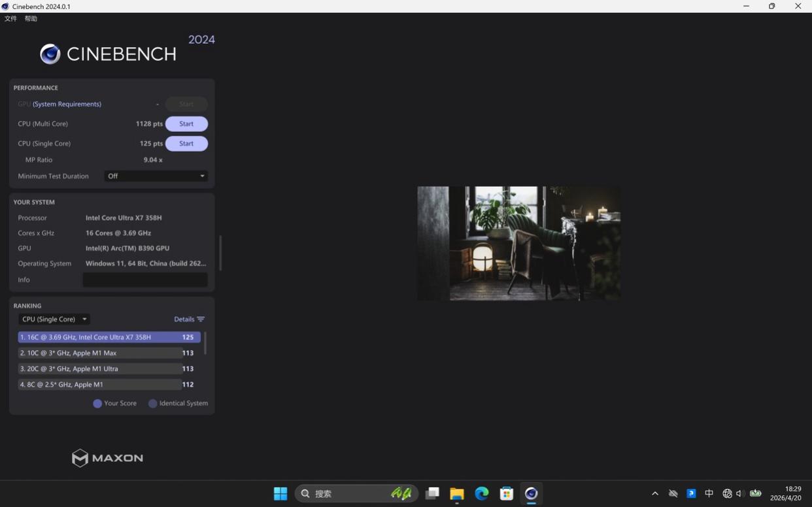Open the CPU (Single Core) ranking dropdown

coord(54,319)
